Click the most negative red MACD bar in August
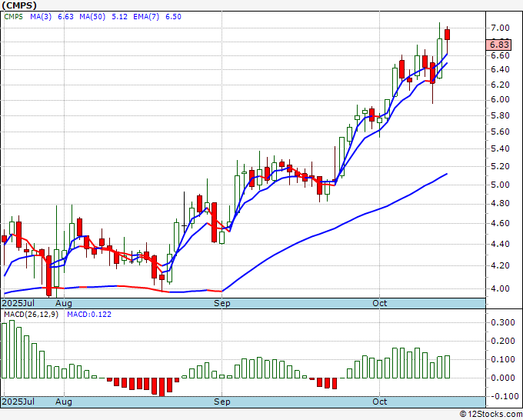 coord(162,387)
